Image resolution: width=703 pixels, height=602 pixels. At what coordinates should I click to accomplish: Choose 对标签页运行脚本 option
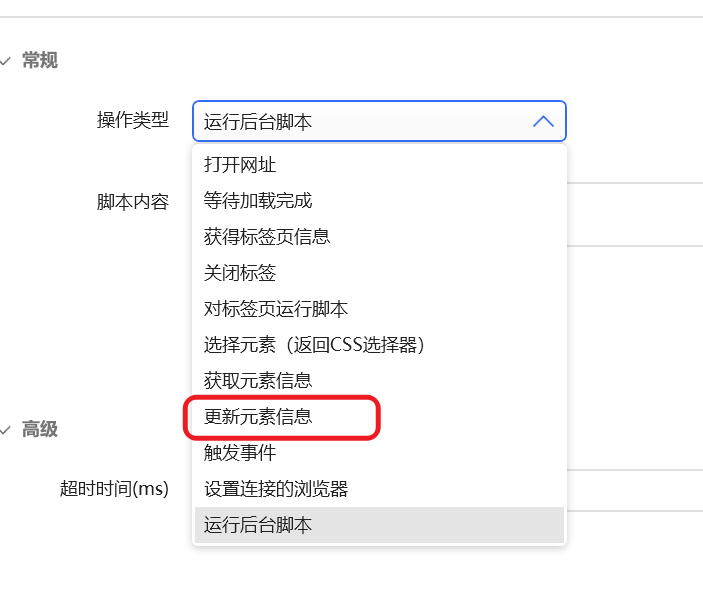[276, 308]
